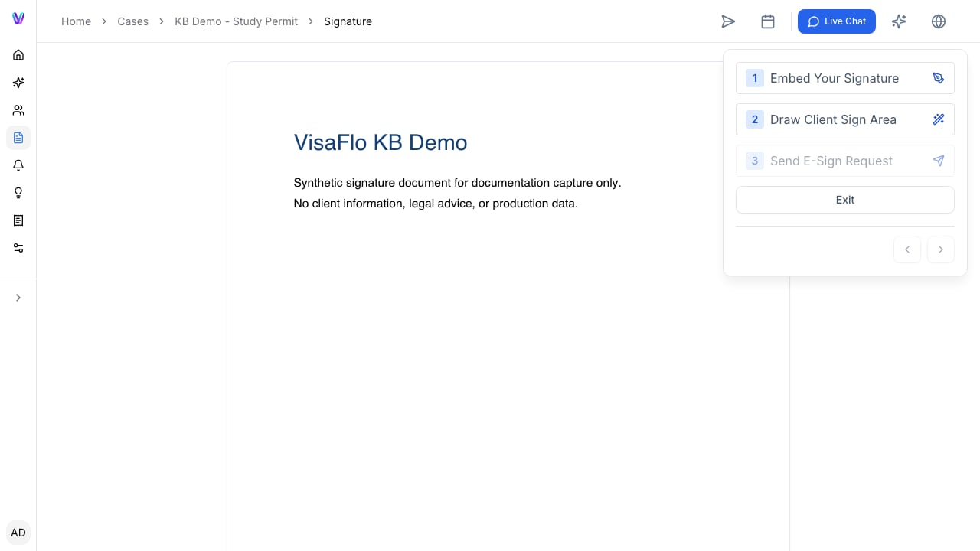Select Draw Client Sign Area step
Screen dimensions: 980x551
845,119
